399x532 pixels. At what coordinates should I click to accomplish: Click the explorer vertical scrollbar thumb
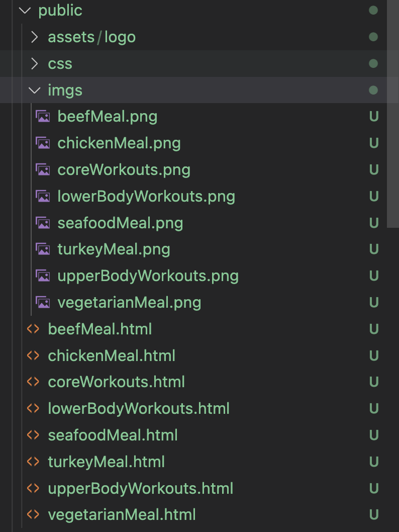tap(393, 114)
